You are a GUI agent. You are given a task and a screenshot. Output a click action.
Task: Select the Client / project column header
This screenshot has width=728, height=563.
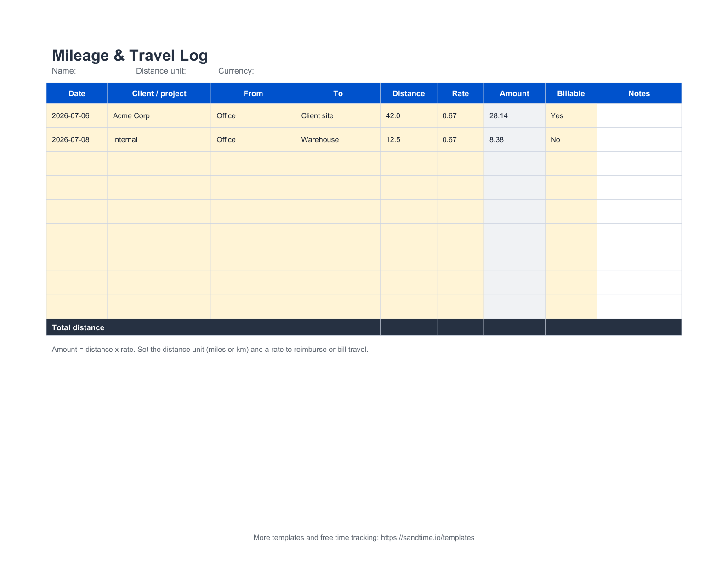(x=159, y=93)
